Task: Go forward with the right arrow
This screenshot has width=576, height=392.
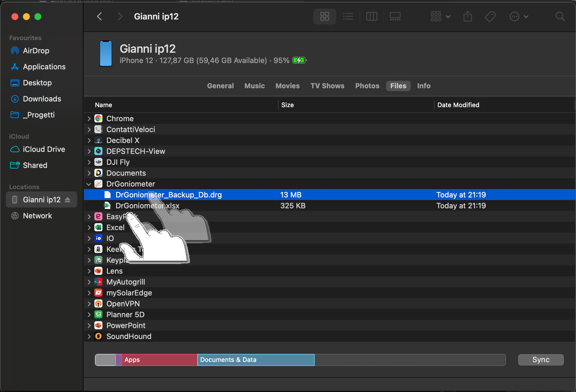Action: click(120, 16)
